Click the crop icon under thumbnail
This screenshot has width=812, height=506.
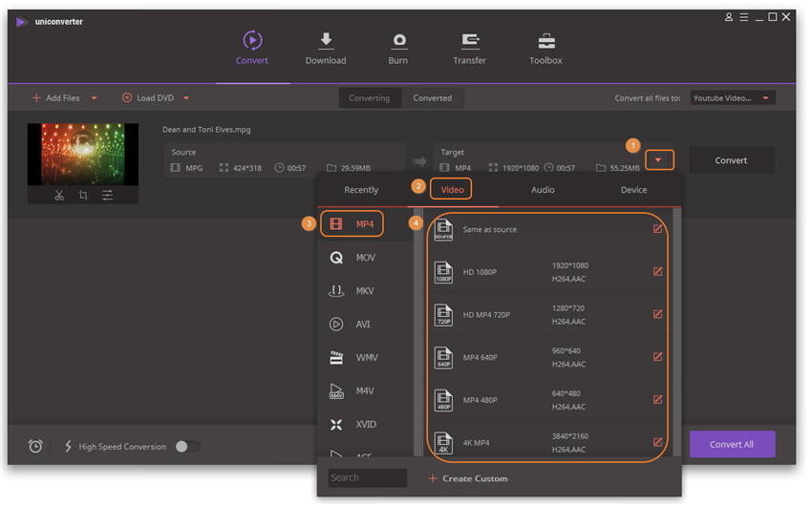[83, 196]
